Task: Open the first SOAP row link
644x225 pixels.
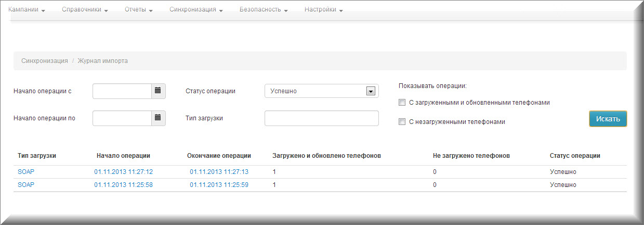Action: 25,172
